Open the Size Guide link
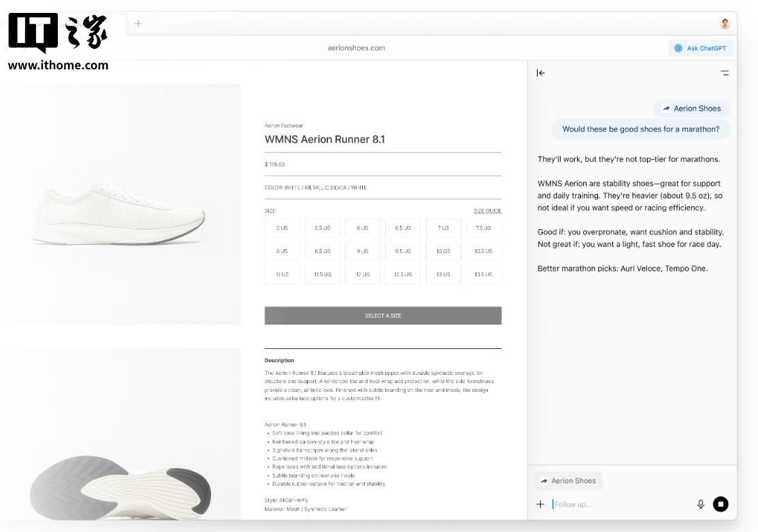The height and width of the screenshot is (532, 758). tap(487, 211)
